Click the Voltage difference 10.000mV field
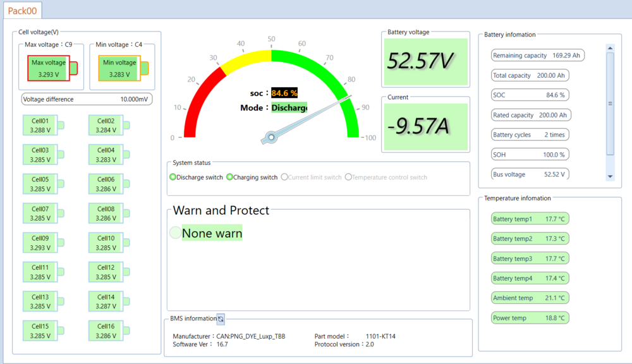The height and width of the screenshot is (364, 632). tap(87, 99)
